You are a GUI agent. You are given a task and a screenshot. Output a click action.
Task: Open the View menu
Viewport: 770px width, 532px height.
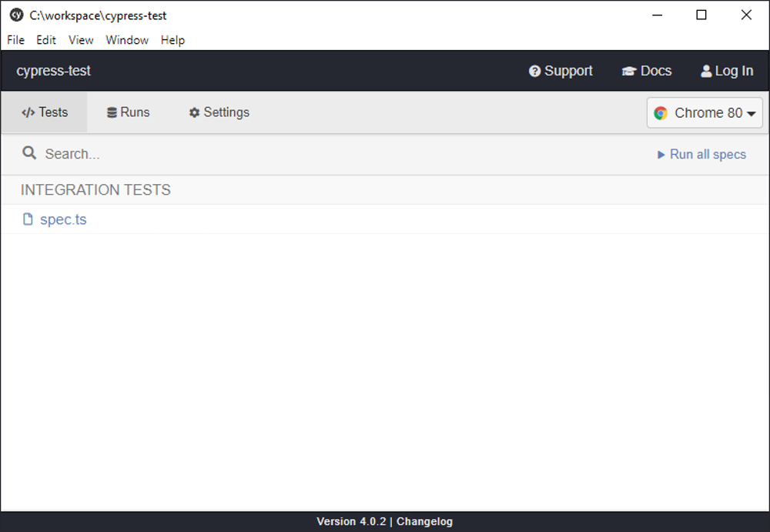click(81, 40)
